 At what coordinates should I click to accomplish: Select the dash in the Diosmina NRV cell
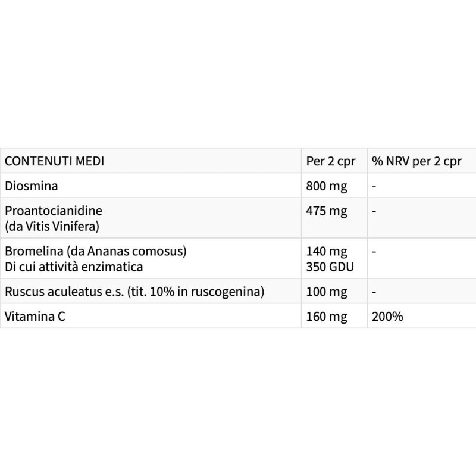(374, 186)
